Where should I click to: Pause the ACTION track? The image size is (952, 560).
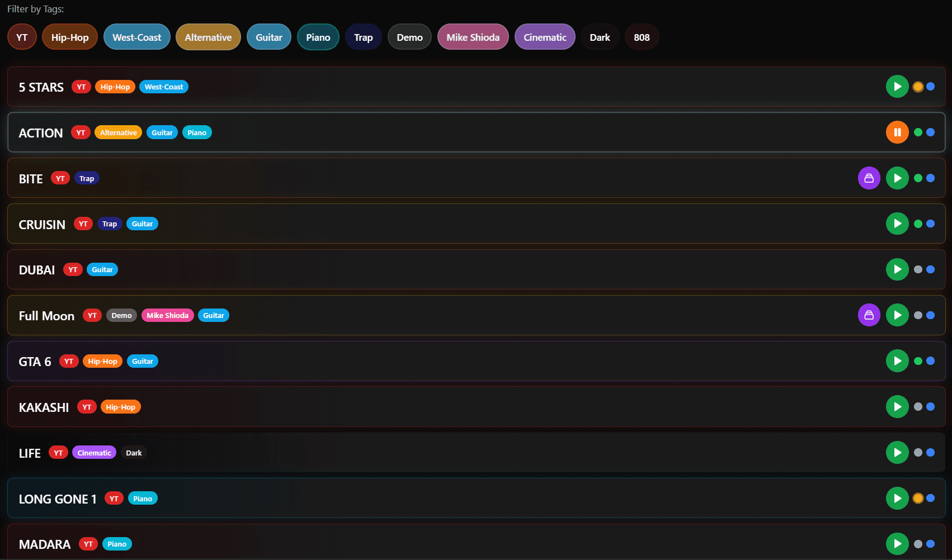point(897,132)
